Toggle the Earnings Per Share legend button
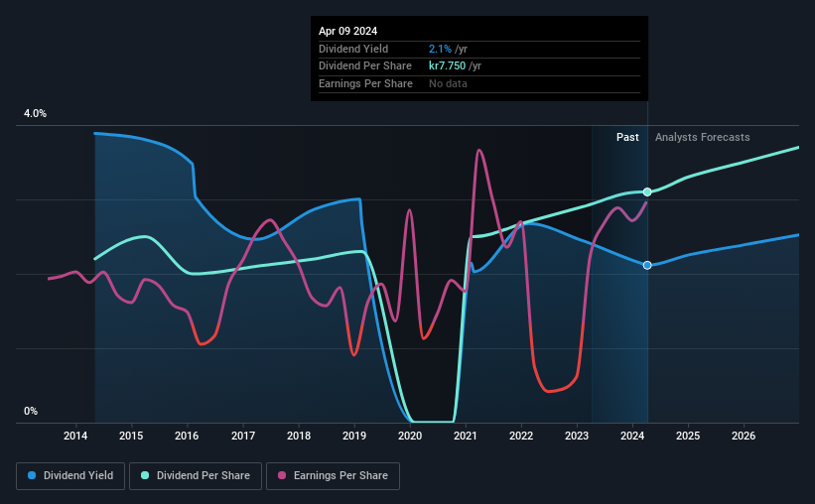 333,476
